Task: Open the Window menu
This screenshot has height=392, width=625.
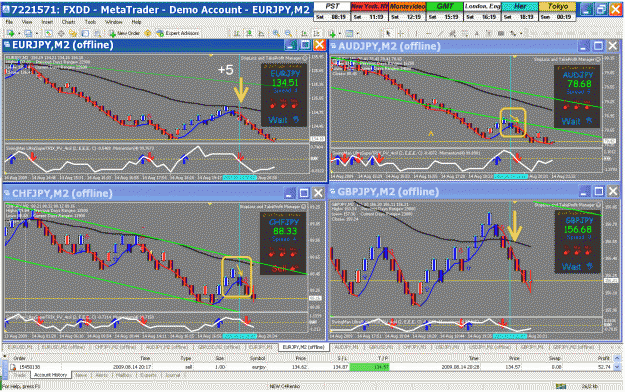Action: click(x=114, y=22)
